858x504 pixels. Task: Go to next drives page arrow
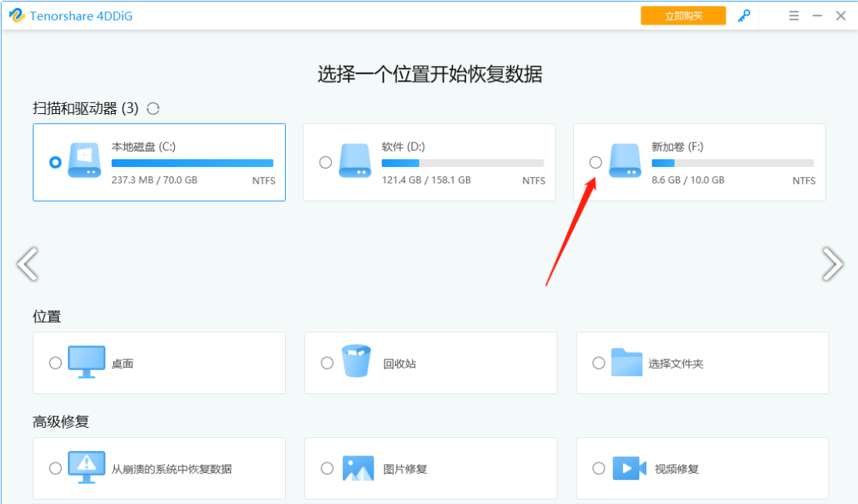833,264
